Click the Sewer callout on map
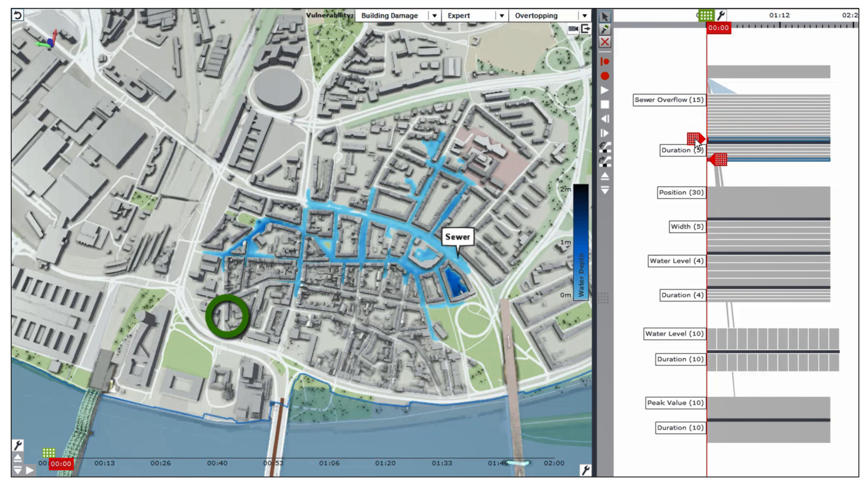 [x=457, y=237]
